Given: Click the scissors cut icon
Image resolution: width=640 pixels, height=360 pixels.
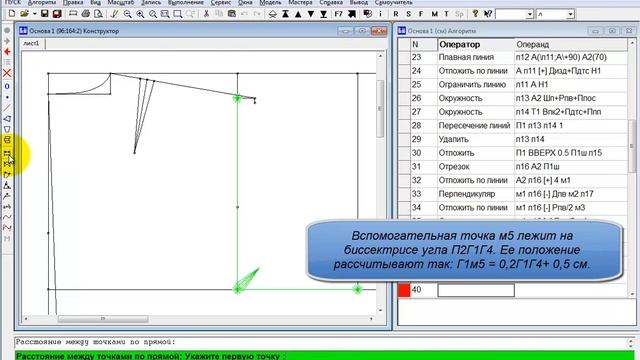Looking at the screenshot, I should [x=206, y=14].
